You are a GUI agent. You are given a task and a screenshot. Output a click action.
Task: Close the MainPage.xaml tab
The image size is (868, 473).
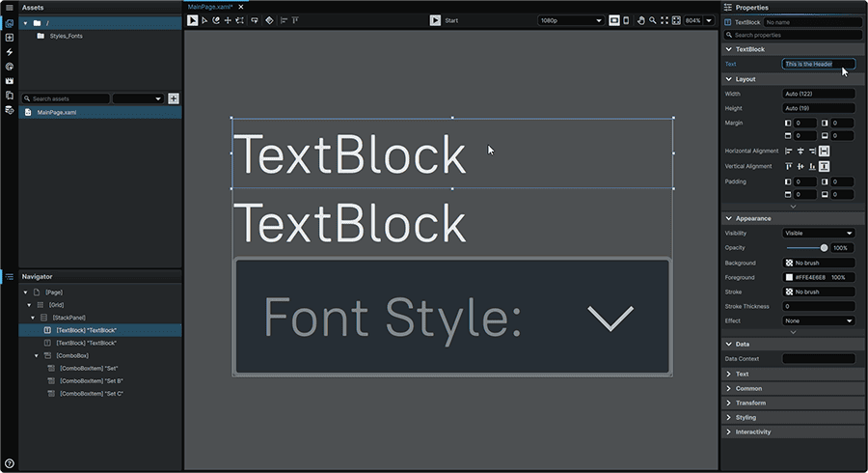(x=241, y=7)
